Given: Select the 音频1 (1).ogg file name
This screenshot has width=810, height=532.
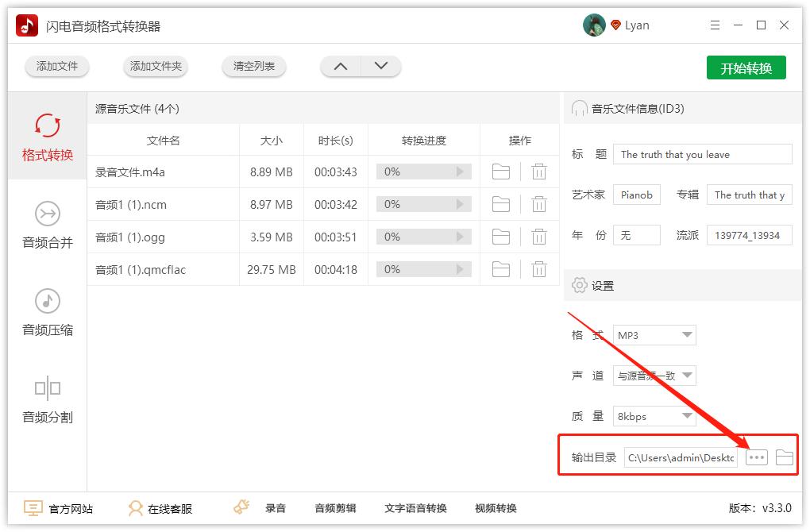Looking at the screenshot, I should [x=130, y=237].
